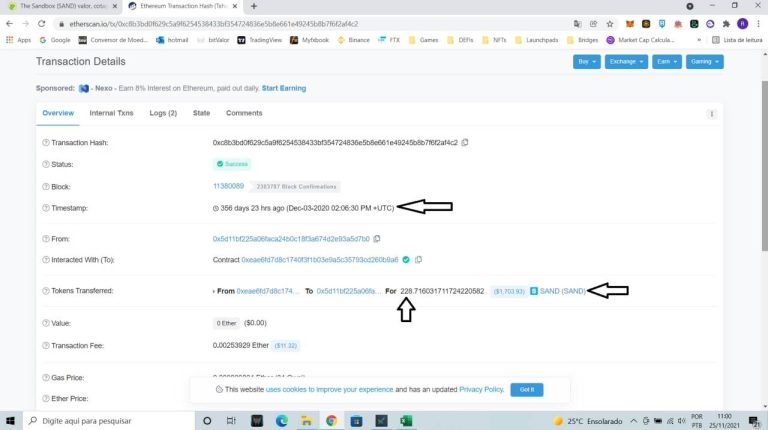
Task: Open the Logs (2) tab
Action: point(163,113)
